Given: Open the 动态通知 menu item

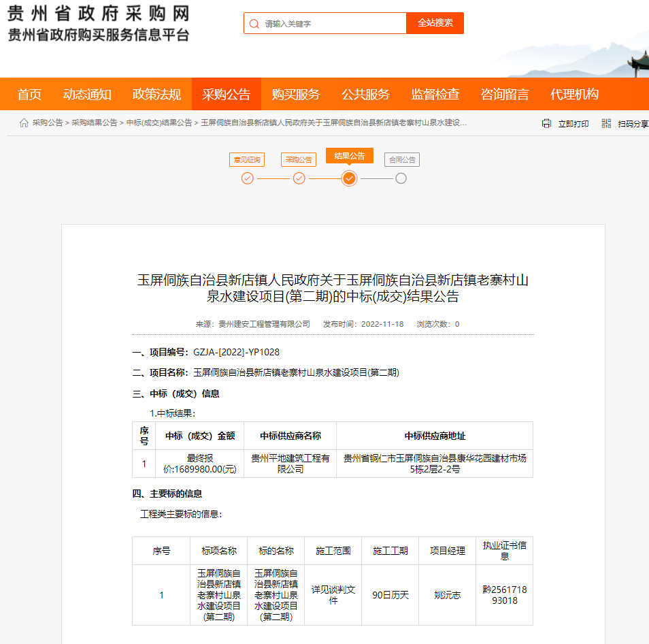Looking at the screenshot, I should [x=87, y=94].
